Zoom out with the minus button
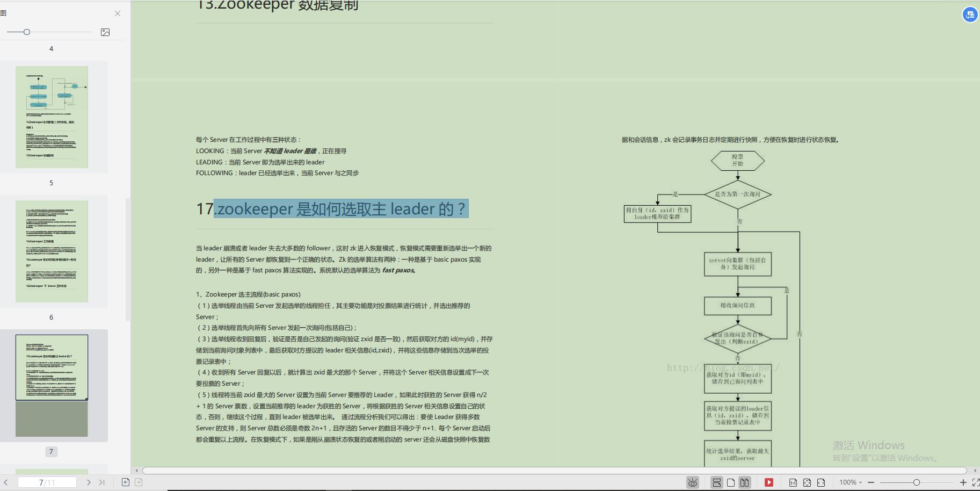Viewport: 980px width, 491px height. (871, 482)
